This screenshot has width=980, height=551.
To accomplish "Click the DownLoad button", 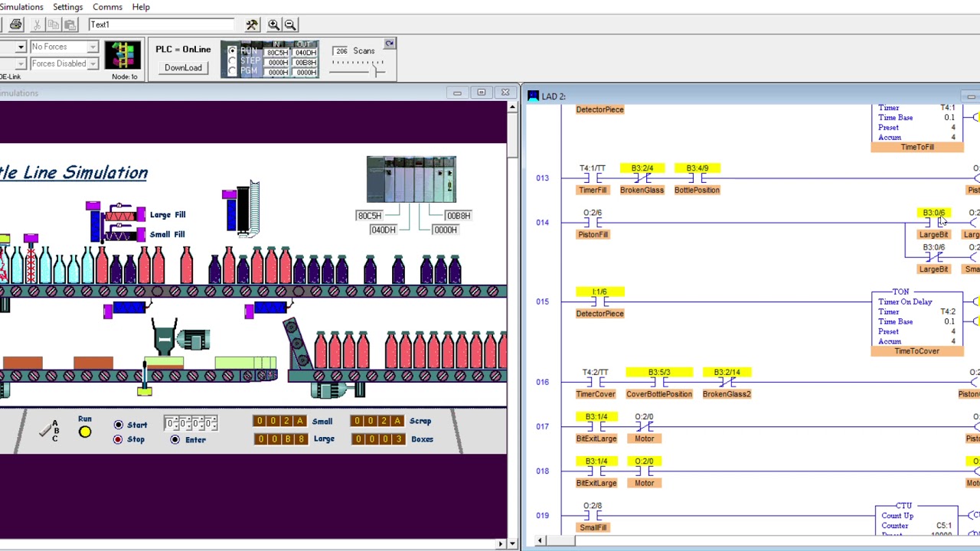I will [x=183, y=67].
